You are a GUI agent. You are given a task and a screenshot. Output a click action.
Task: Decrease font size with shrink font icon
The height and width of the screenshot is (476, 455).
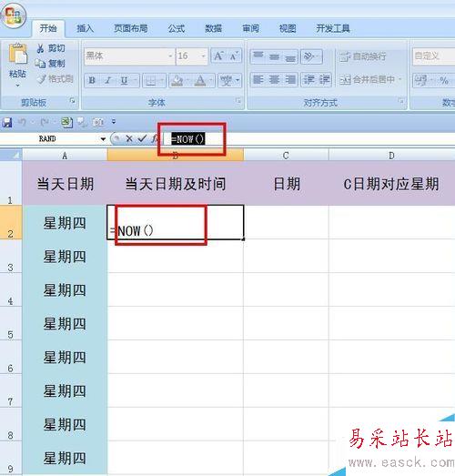click(x=234, y=56)
